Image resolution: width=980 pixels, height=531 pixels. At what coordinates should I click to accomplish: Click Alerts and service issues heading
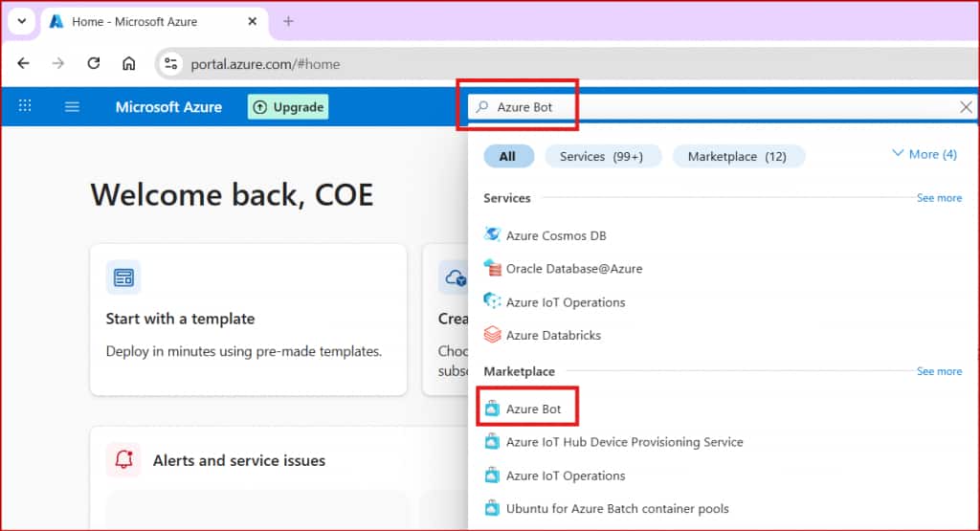239,460
